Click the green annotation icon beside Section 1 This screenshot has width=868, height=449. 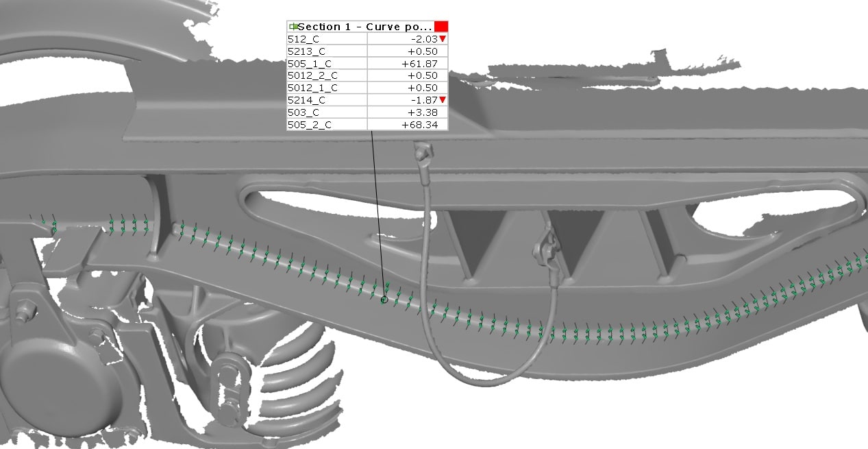click(293, 27)
